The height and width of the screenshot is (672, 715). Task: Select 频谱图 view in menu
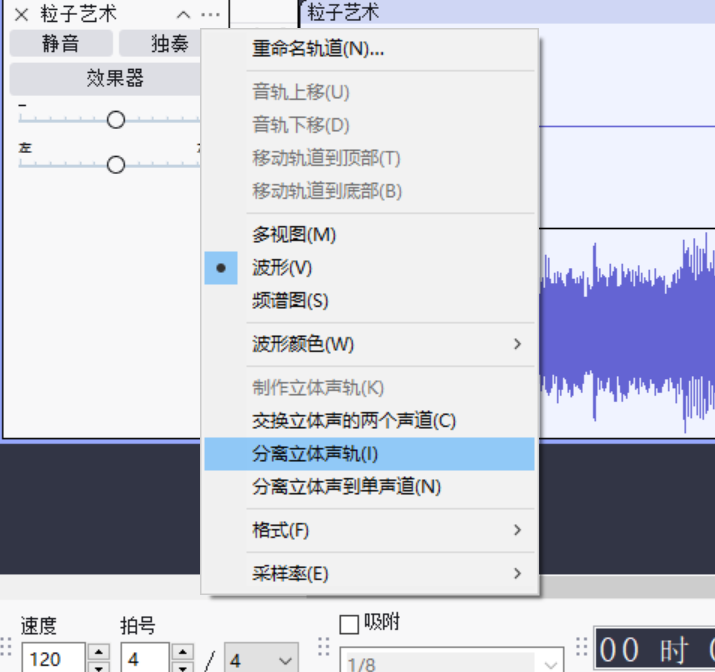(290, 301)
